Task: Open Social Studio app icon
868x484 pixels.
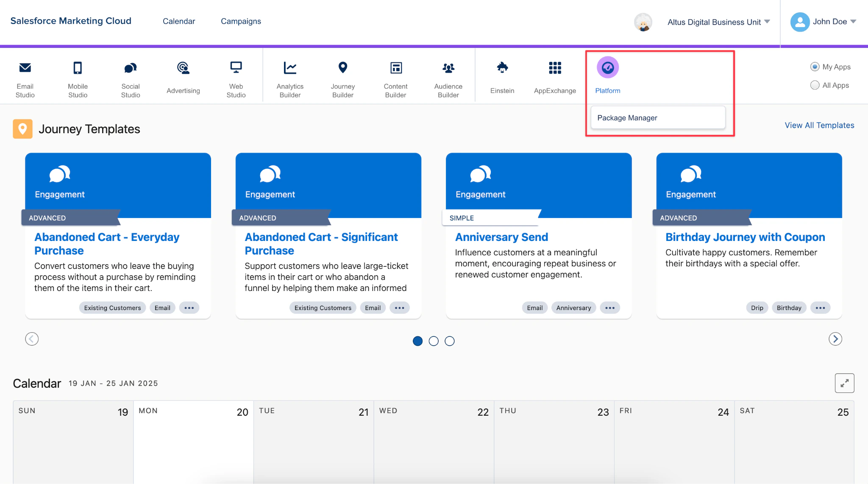Action: tap(131, 67)
